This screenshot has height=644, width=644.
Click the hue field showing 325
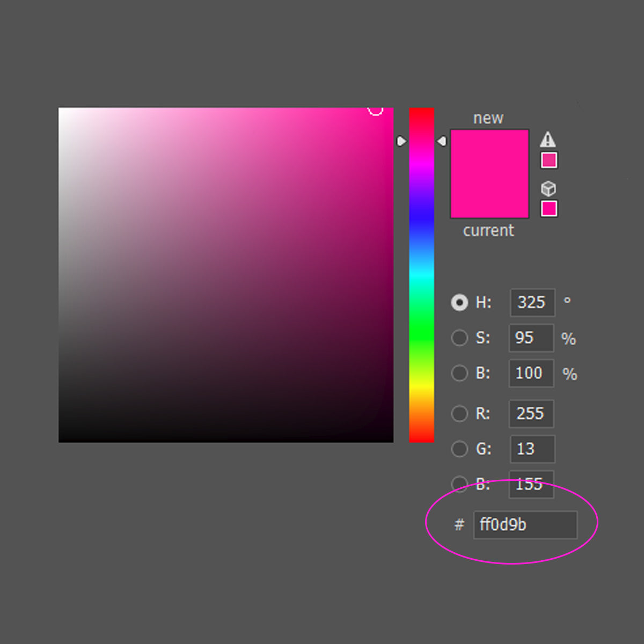[x=532, y=303]
